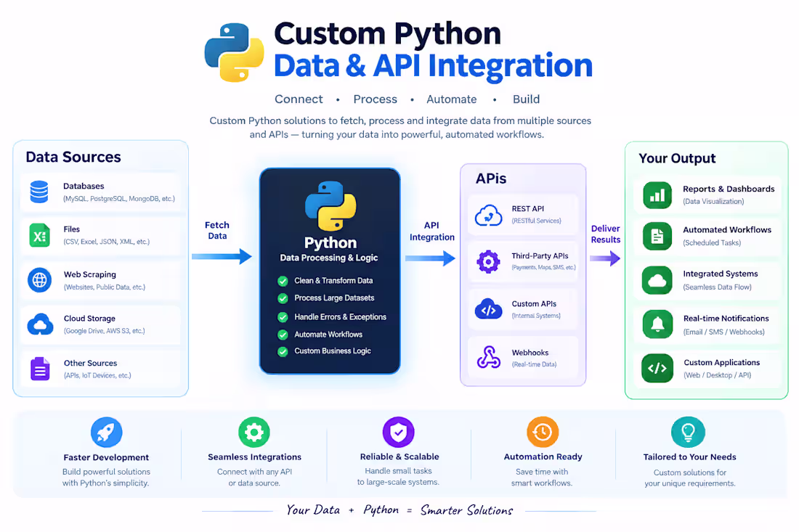Click the "Web Scraping" label
Viewport: 799px width, 532px height.
click(89, 274)
